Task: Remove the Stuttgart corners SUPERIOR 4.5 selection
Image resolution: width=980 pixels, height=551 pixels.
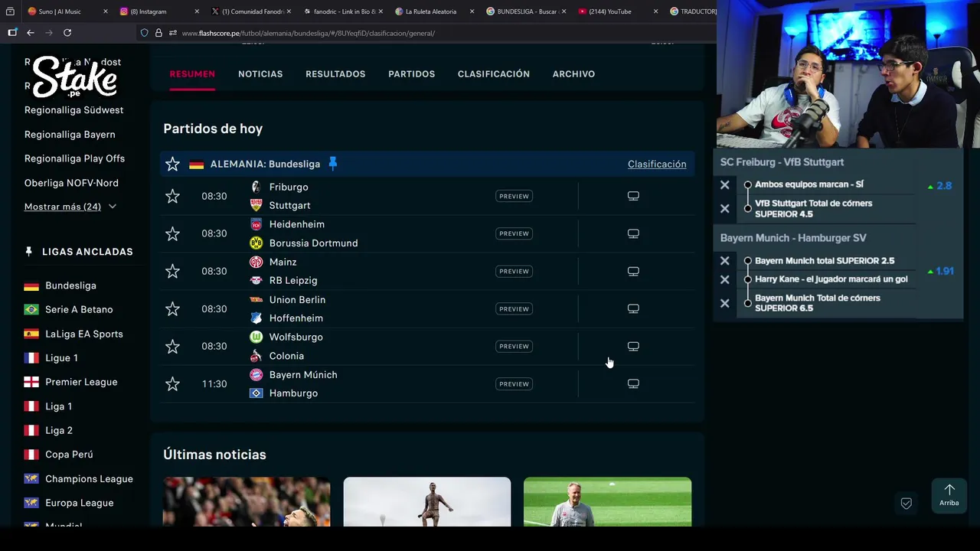Action: (x=724, y=208)
